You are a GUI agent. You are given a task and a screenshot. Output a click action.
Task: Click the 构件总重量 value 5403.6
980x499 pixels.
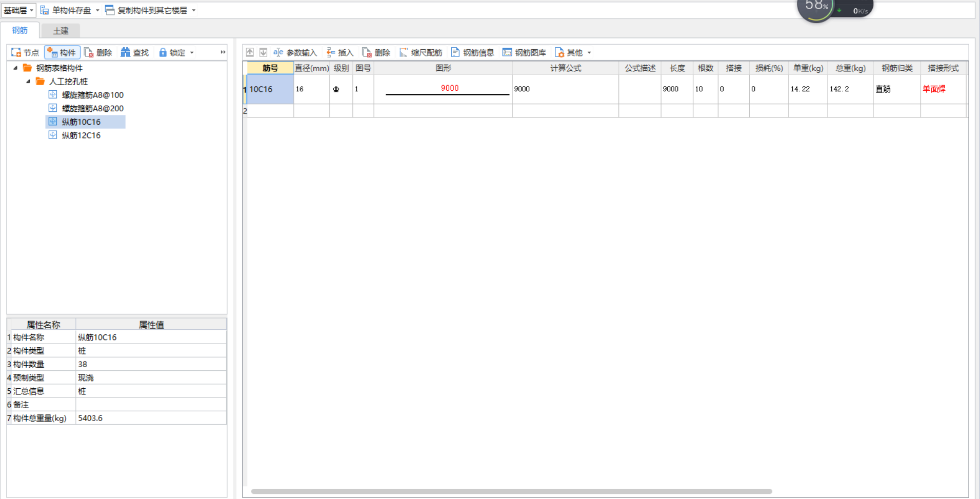(151, 418)
